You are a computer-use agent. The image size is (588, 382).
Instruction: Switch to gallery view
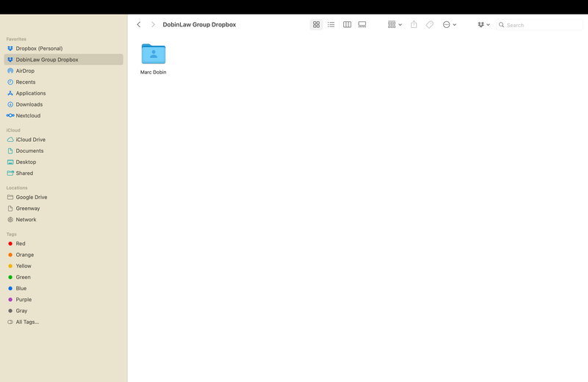coord(362,24)
